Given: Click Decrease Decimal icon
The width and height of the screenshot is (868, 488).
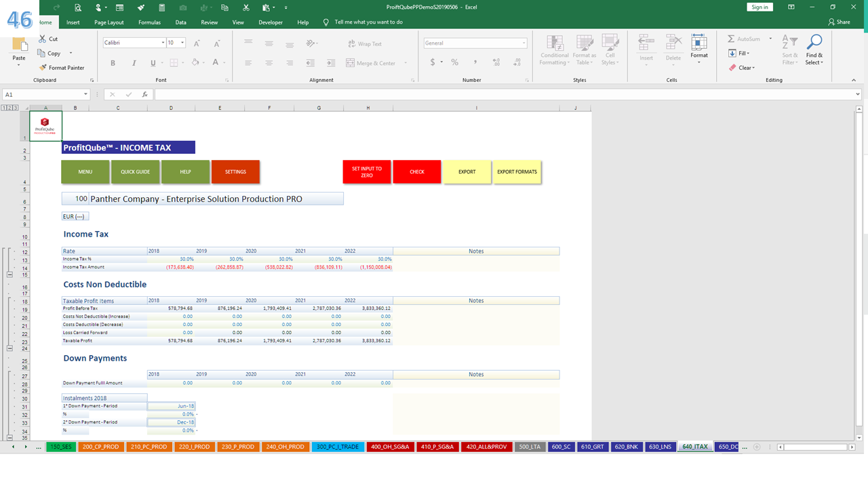Looking at the screenshot, I should [x=517, y=62].
